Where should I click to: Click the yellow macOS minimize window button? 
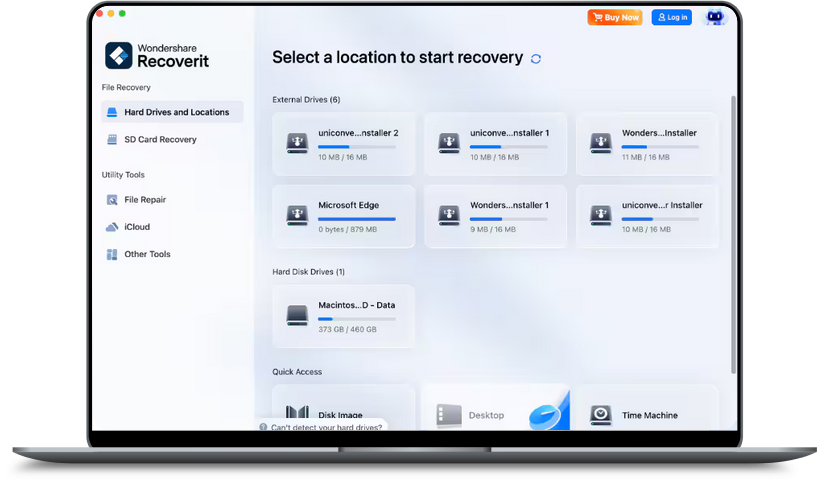point(111,14)
